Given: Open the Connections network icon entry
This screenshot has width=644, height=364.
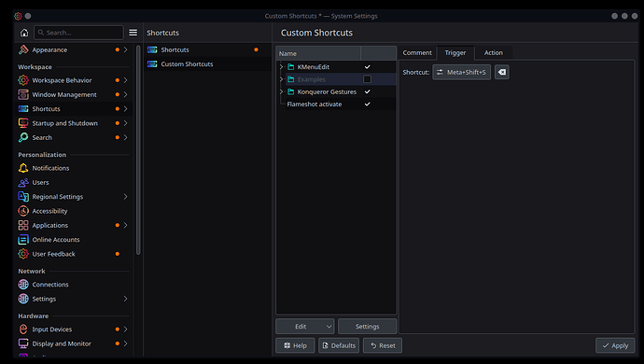Looking at the screenshot, I should (x=23, y=285).
